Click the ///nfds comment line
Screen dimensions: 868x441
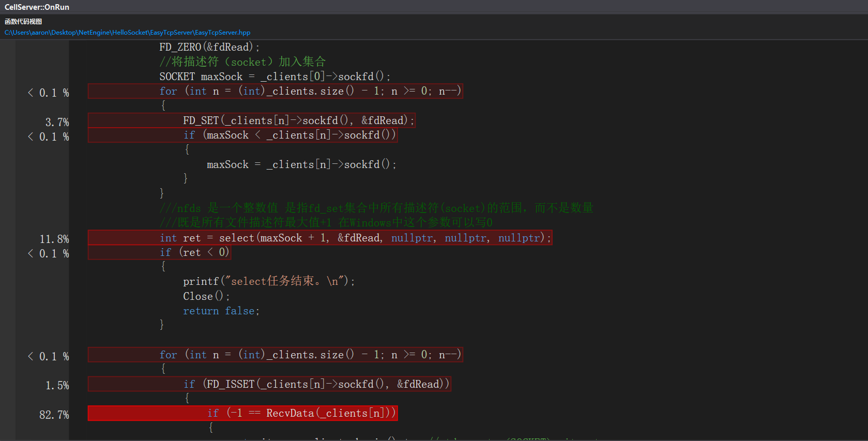pos(376,208)
